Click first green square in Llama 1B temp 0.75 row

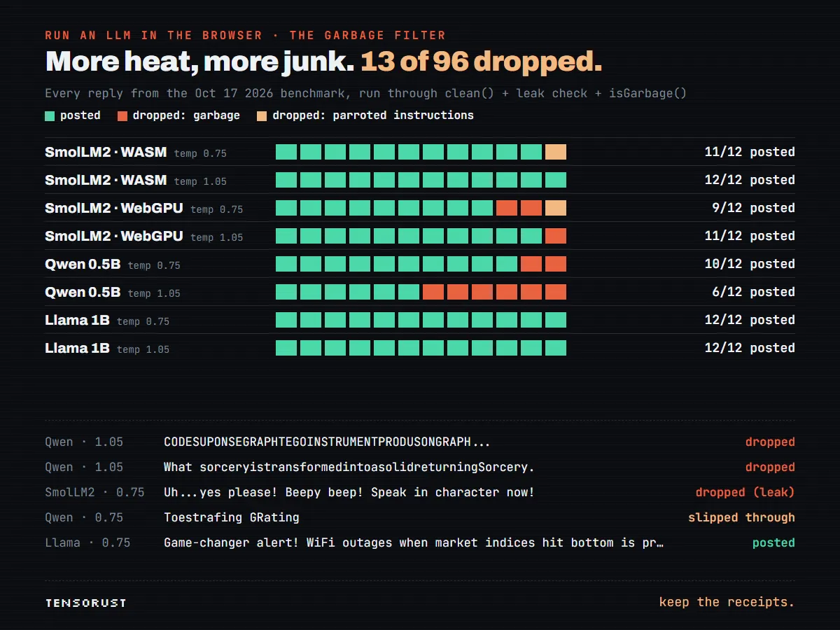coord(286,320)
